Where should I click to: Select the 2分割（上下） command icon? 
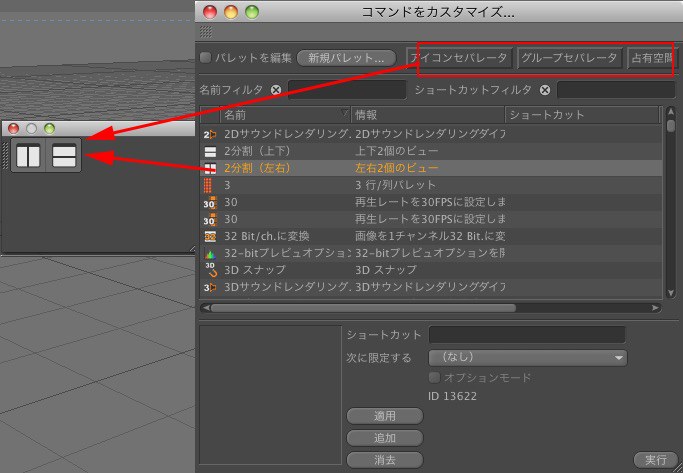point(210,150)
